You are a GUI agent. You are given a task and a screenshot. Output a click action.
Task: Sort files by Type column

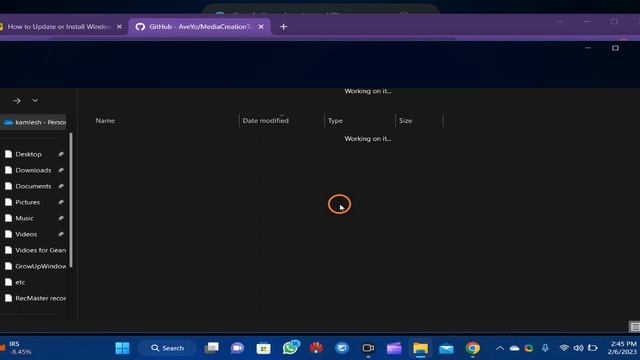pos(336,121)
